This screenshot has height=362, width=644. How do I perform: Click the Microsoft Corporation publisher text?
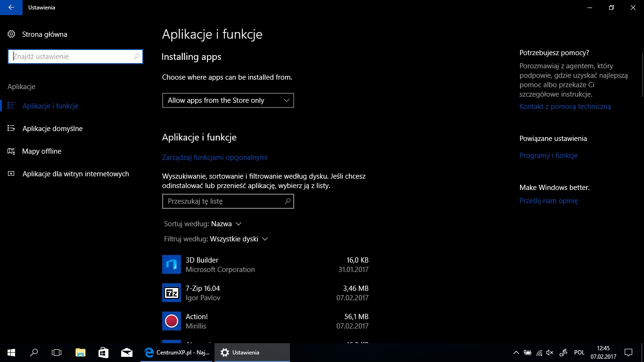point(220,270)
